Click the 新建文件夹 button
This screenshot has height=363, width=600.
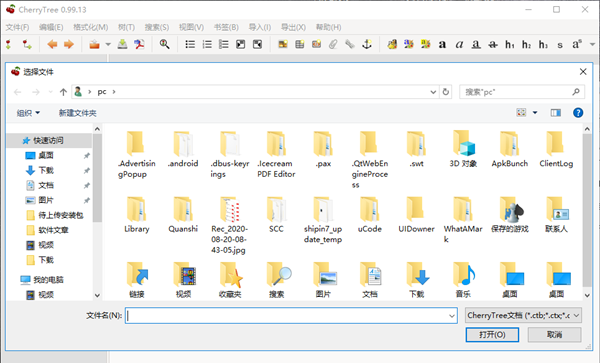[x=77, y=113]
